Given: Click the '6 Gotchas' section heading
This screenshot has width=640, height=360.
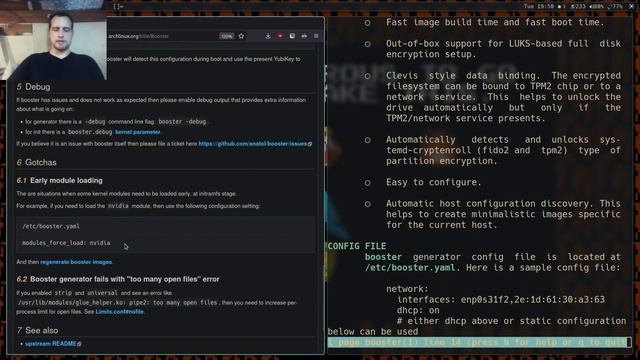Looking at the screenshot, I should (x=36, y=162).
